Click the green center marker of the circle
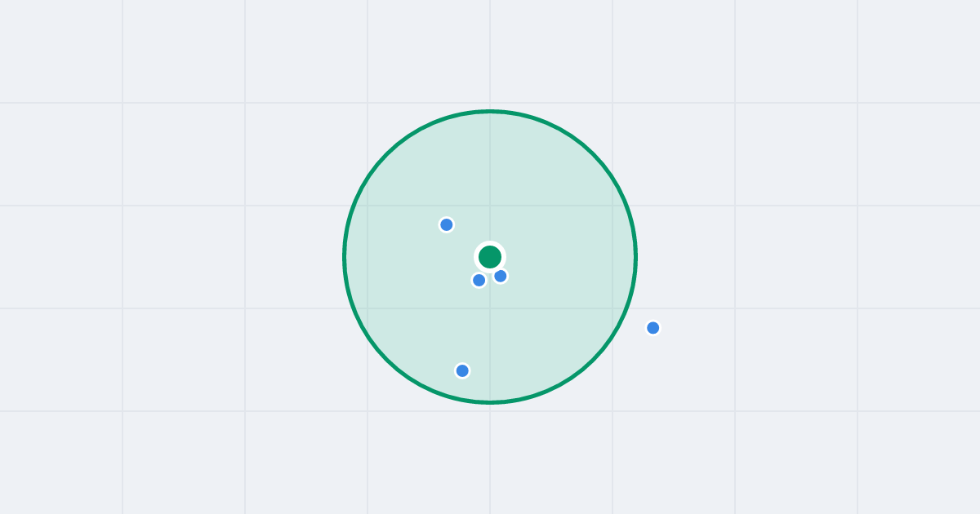The height and width of the screenshot is (514, 980). click(490, 257)
